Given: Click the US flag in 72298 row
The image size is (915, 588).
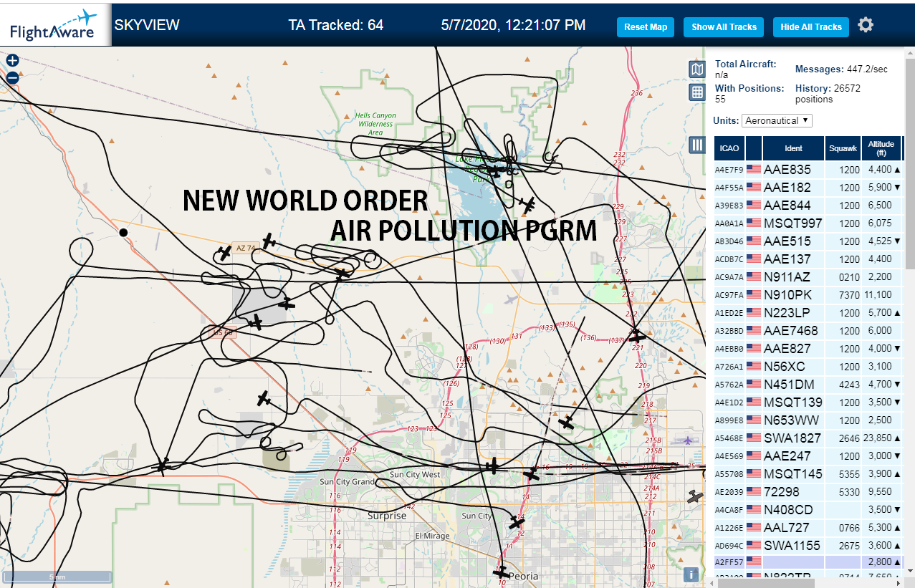Looking at the screenshot, I should [754, 492].
